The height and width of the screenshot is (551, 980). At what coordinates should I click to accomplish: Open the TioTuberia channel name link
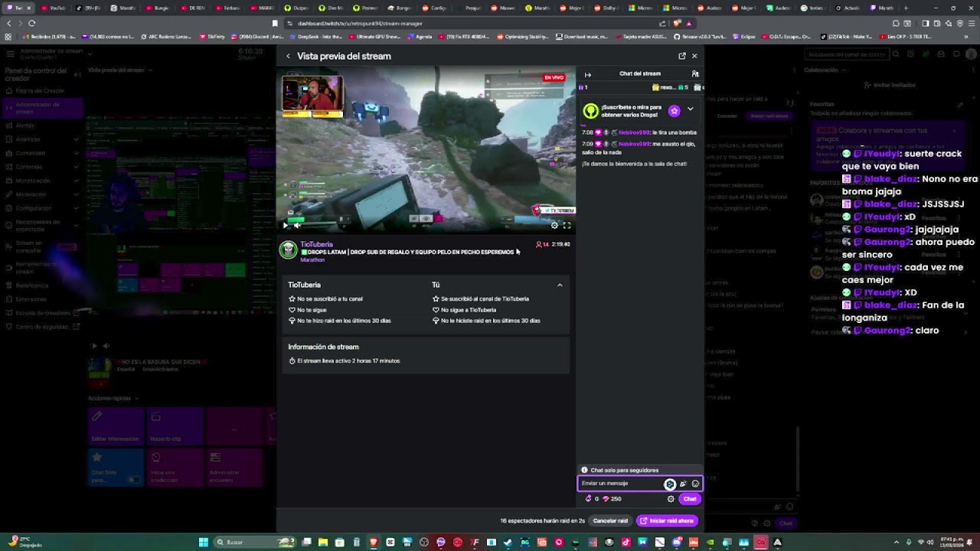click(316, 244)
